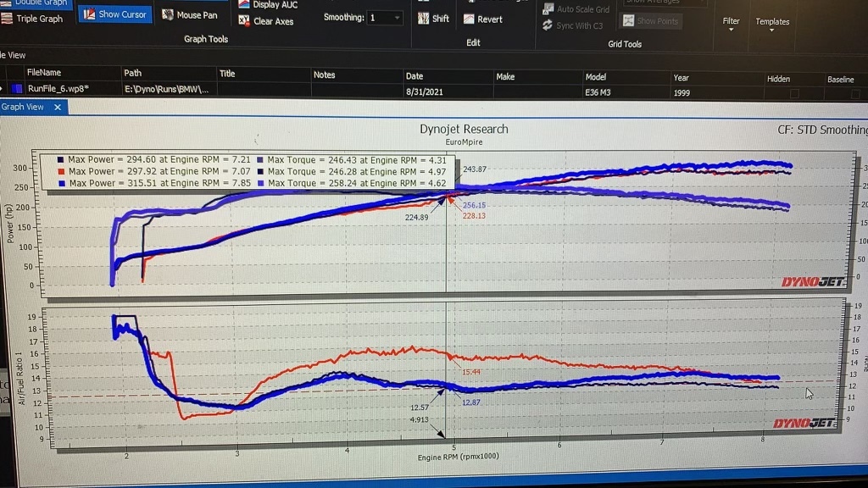Click the Sync With C3 icon

coord(548,25)
